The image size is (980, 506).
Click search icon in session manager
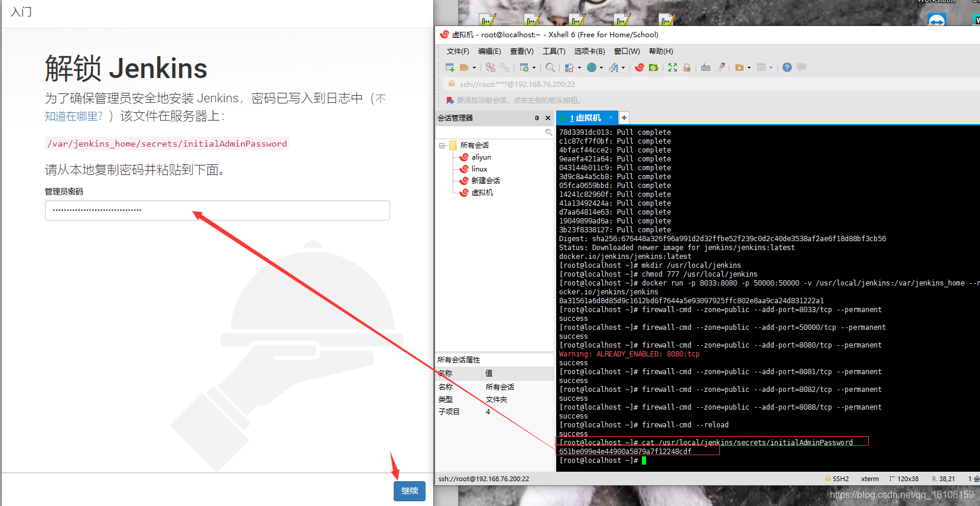point(549,132)
